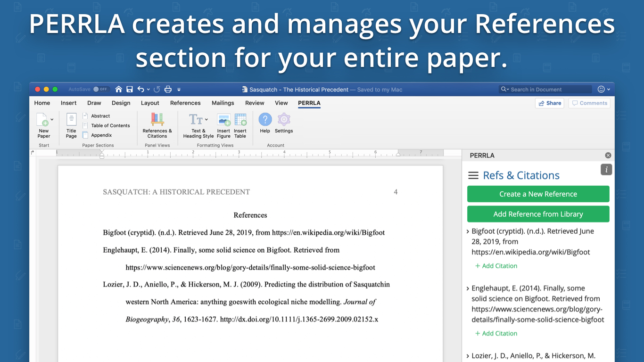Click the Lozier citation line in document
The image size is (644, 362).
point(247,284)
